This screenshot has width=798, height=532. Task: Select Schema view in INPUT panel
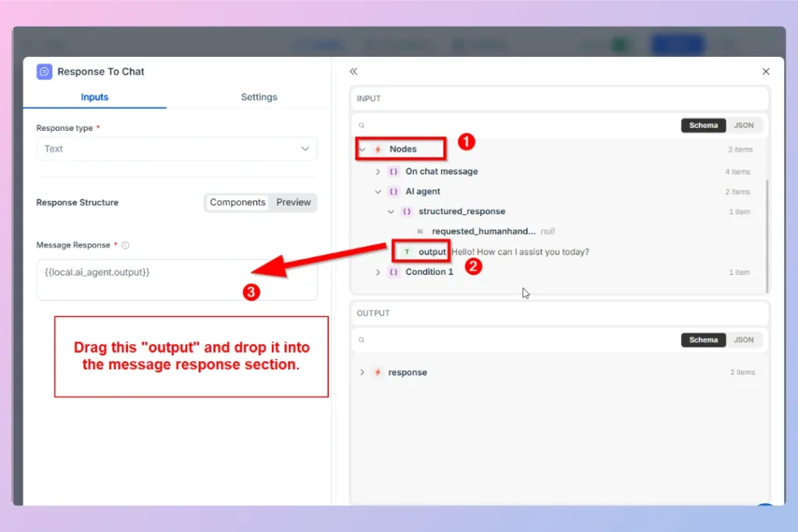point(704,125)
